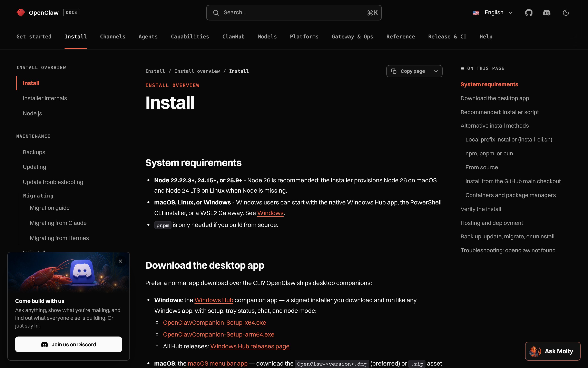The height and width of the screenshot is (368, 588).
Task: Open Migrating from Hermes page
Action: (59, 238)
